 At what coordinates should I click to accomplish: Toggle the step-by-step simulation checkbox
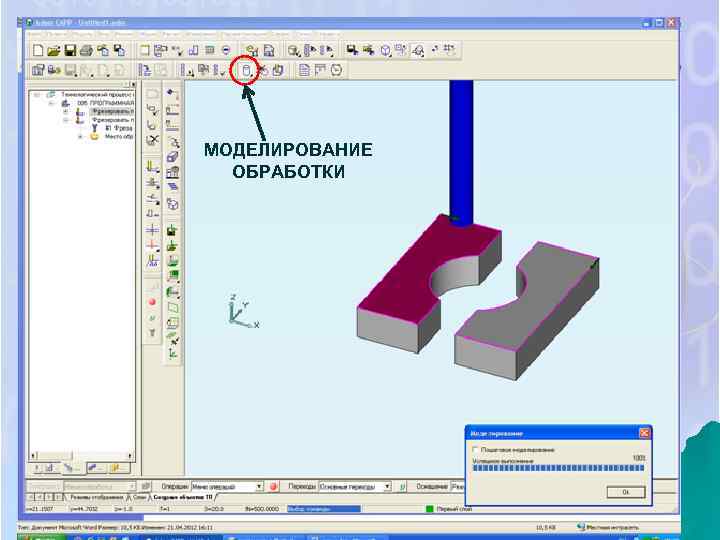pos(476,449)
